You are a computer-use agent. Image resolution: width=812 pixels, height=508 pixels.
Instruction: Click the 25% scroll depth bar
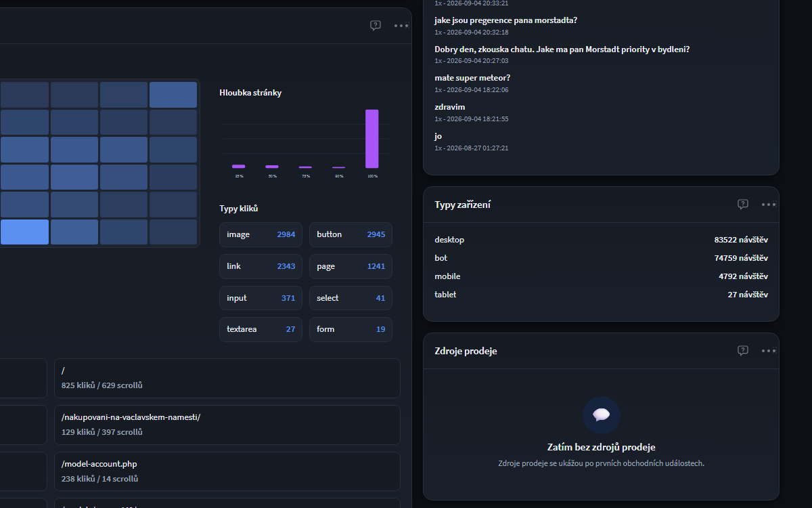pyautogui.click(x=239, y=166)
